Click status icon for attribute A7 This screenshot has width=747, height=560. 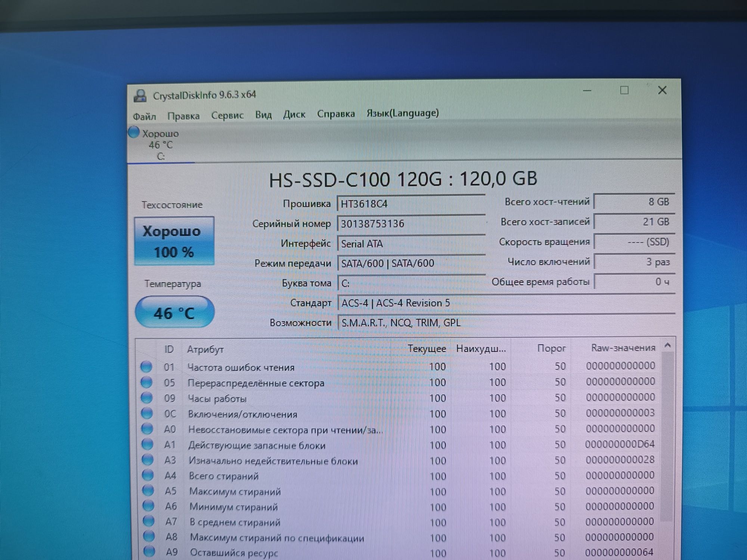[149, 520]
